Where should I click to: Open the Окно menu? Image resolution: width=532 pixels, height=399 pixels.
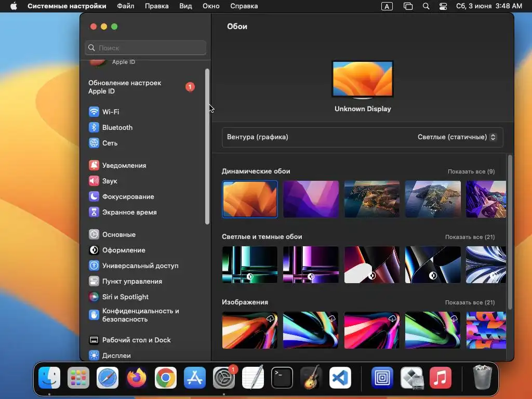point(211,6)
